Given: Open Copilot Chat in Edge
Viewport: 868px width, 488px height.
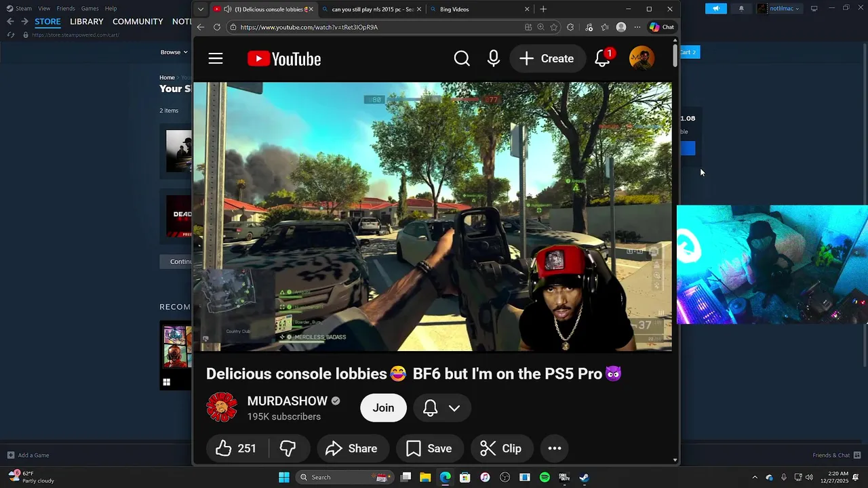Looking at the screenshot, I should [x=661, y=27].
